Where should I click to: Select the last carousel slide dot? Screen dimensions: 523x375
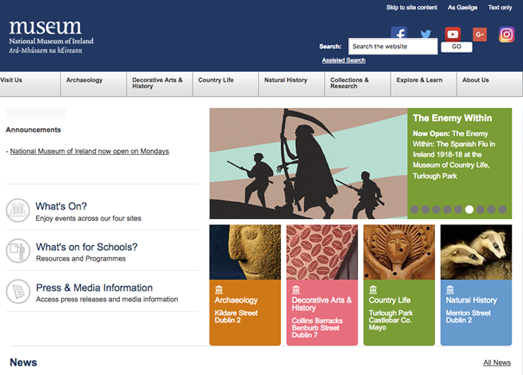(502, 209)
